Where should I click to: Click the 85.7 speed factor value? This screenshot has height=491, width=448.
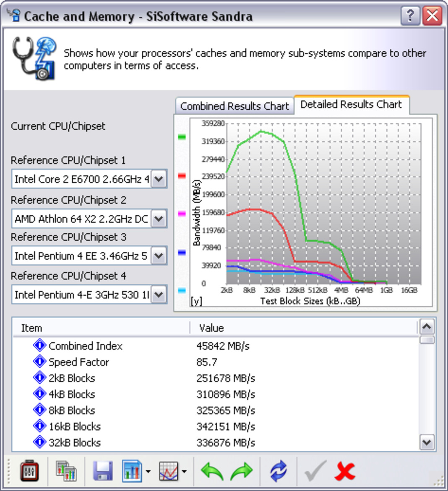(207, 362)
